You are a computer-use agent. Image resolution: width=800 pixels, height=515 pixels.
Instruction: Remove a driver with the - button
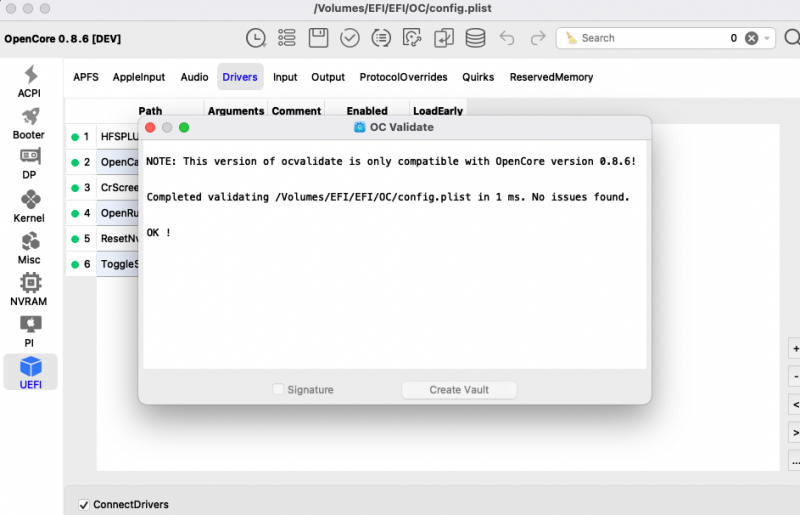pyautogui.click(x=795, y=377)
